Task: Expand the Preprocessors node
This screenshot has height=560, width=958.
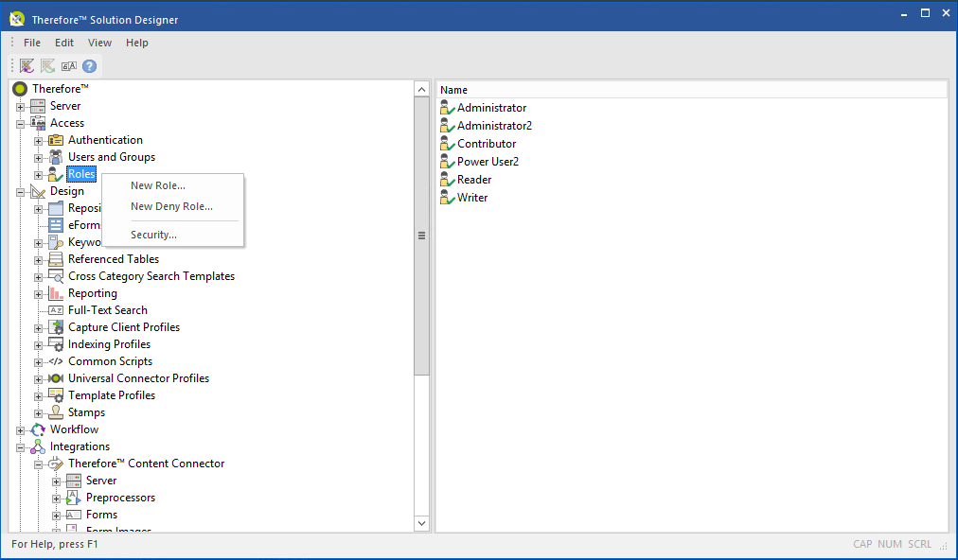Action: (55, 497)
